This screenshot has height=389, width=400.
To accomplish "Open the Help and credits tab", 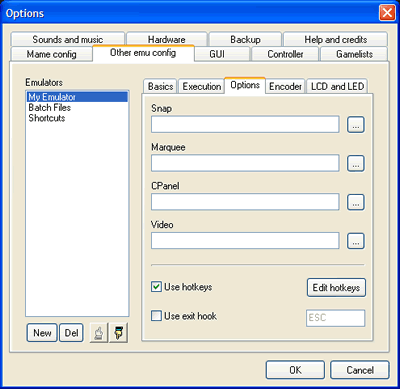I will (336, 39).
